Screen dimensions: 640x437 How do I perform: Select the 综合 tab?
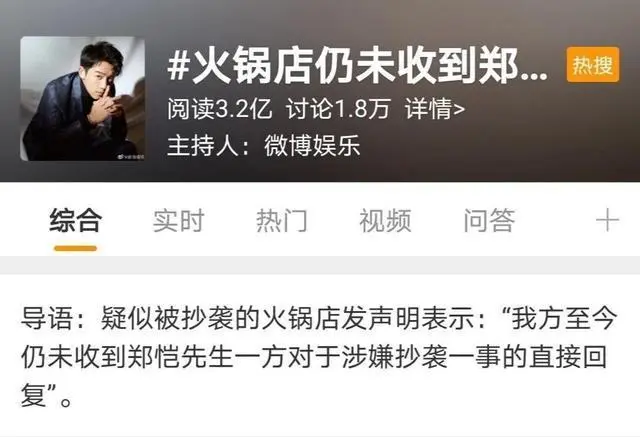[76, 220]
